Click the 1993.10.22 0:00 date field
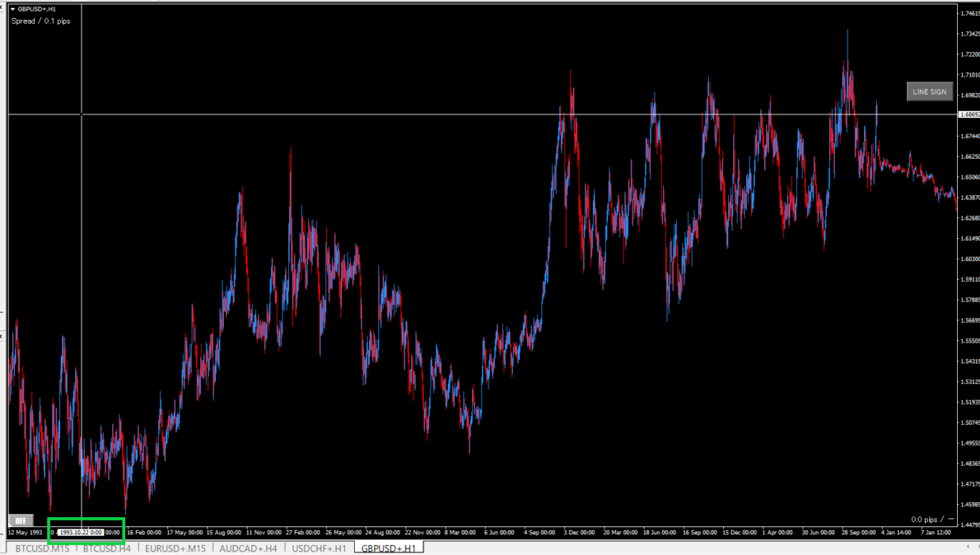The image size is (980, 555). [81, 533]
